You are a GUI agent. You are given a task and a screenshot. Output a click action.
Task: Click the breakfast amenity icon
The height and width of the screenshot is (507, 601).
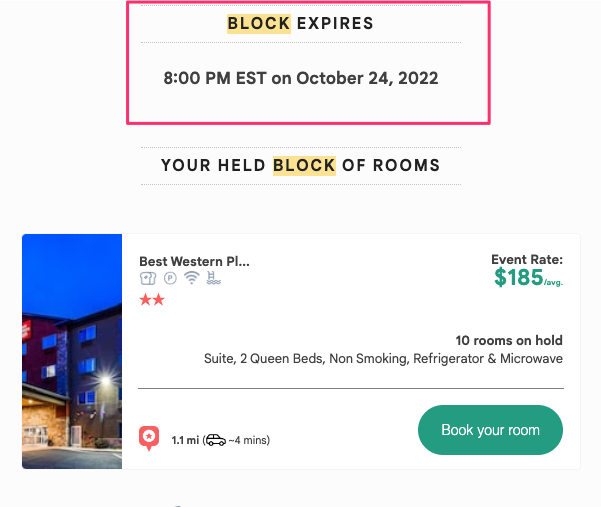(148, 278)
